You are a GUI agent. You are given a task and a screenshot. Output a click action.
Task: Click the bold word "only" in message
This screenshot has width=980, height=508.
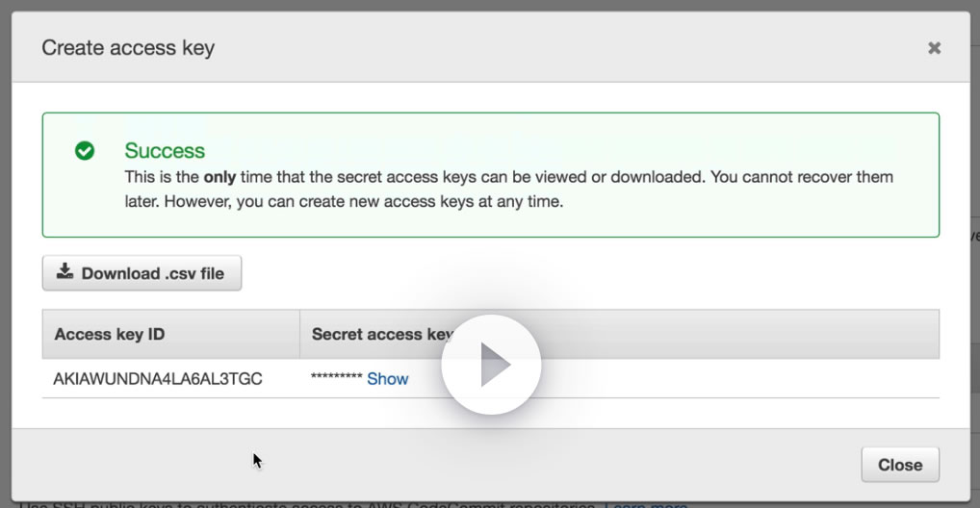pos(220,177)
